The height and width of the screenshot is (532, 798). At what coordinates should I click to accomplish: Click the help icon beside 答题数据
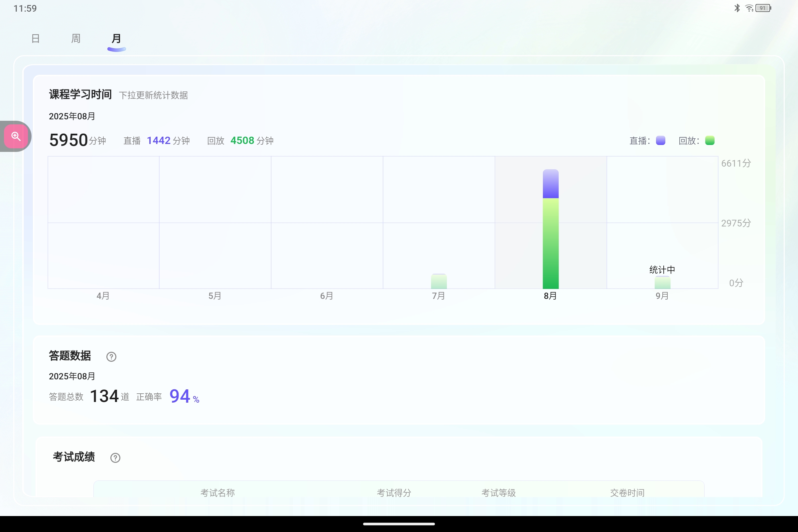111,356
